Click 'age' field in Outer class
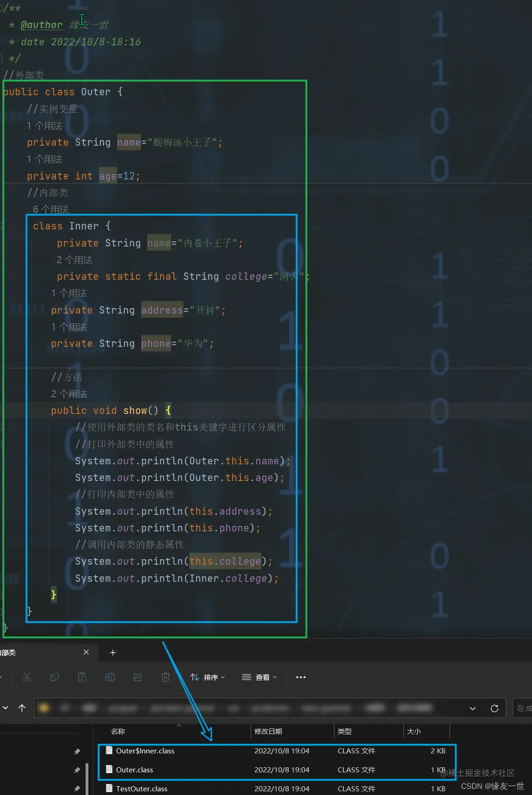This screenshot has height=795, width=532. [108, 176]
